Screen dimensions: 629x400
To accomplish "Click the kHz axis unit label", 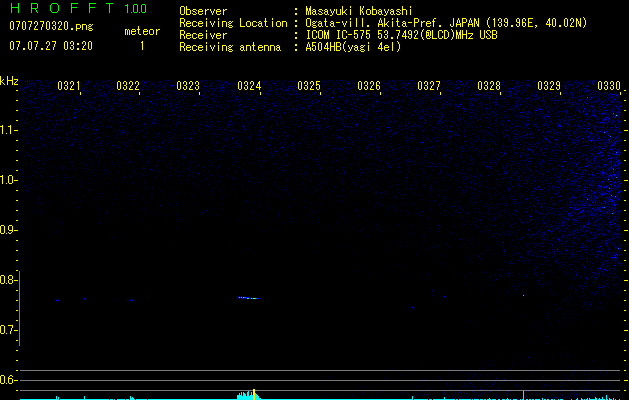I will coord(9,81).
